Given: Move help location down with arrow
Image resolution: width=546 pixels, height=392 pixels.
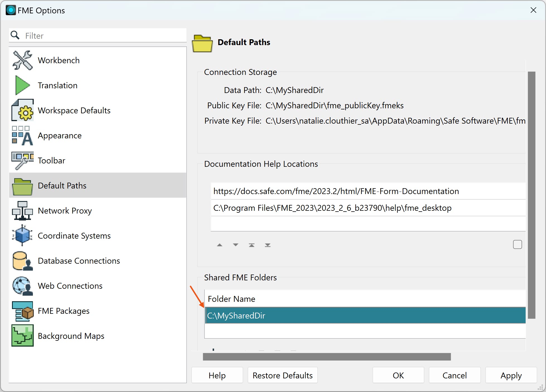Looking at the screenshot, I should 236,245.
